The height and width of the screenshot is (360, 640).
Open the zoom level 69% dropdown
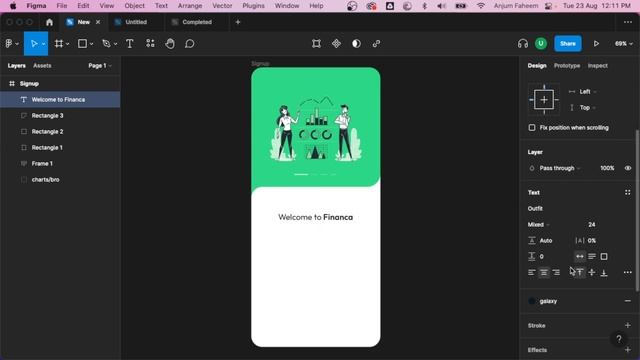pyautogui.click(x=623, y=44)
